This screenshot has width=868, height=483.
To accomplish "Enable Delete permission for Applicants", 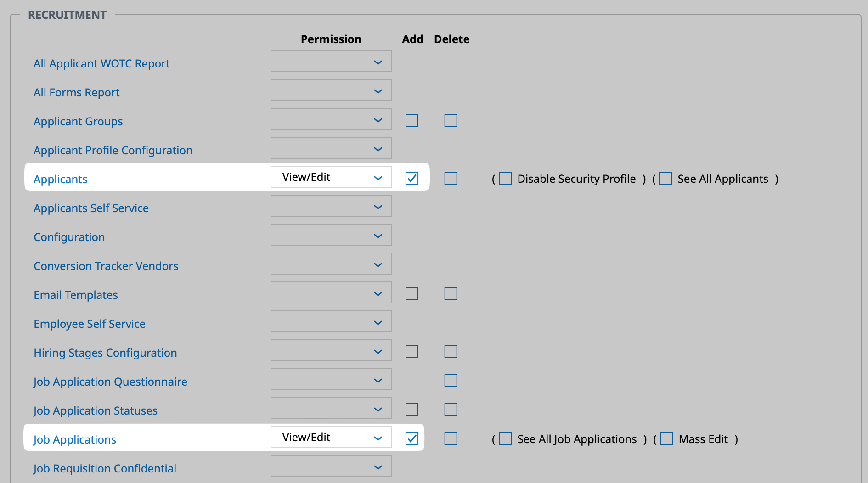I will click(451, 178).
